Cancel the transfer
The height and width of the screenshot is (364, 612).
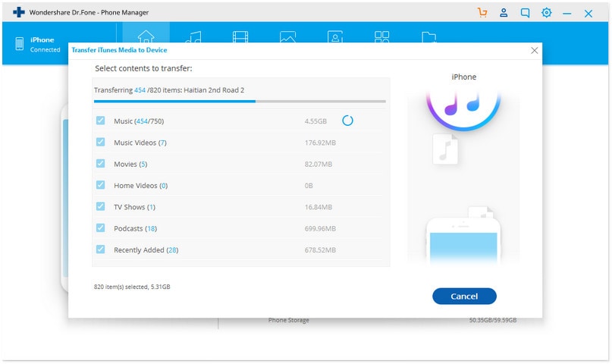[x=464, y=296]
